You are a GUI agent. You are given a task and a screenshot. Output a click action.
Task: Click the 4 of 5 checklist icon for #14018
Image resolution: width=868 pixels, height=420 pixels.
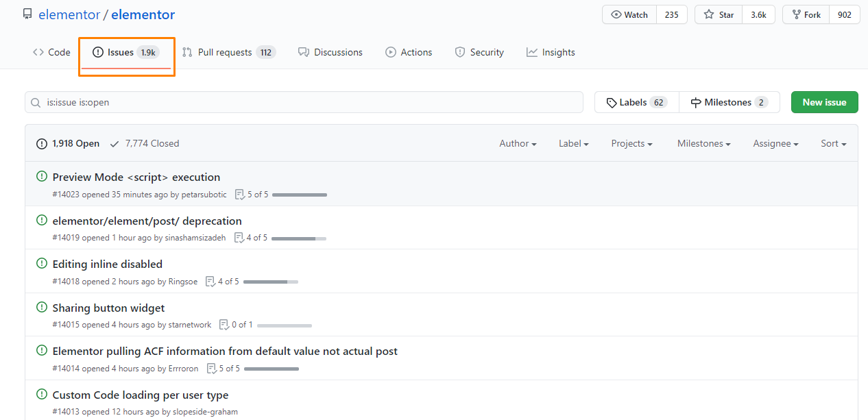click(x=210, y=282)
